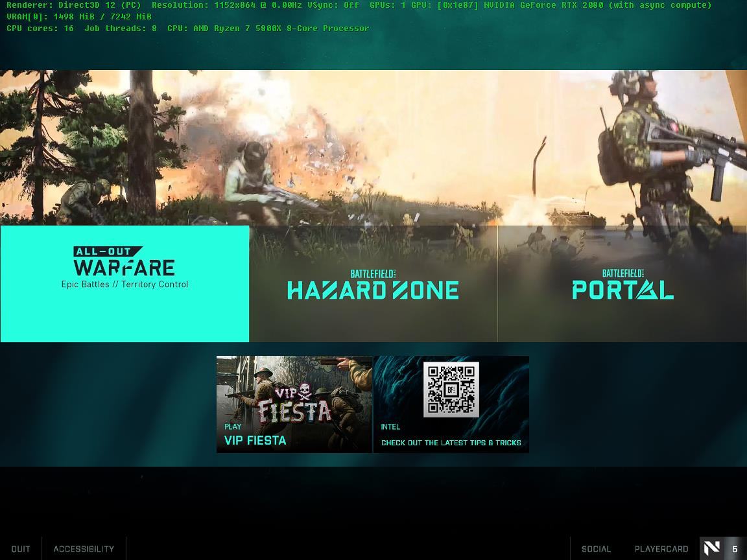The height and width of the screenshot is (560, 747).
Task: Click the player emblem icon in bottom bar
Action: coord(711,548)
